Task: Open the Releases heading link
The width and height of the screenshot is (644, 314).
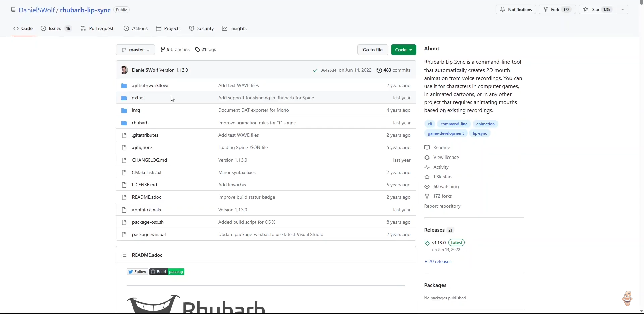Action: tap(434, 230)
